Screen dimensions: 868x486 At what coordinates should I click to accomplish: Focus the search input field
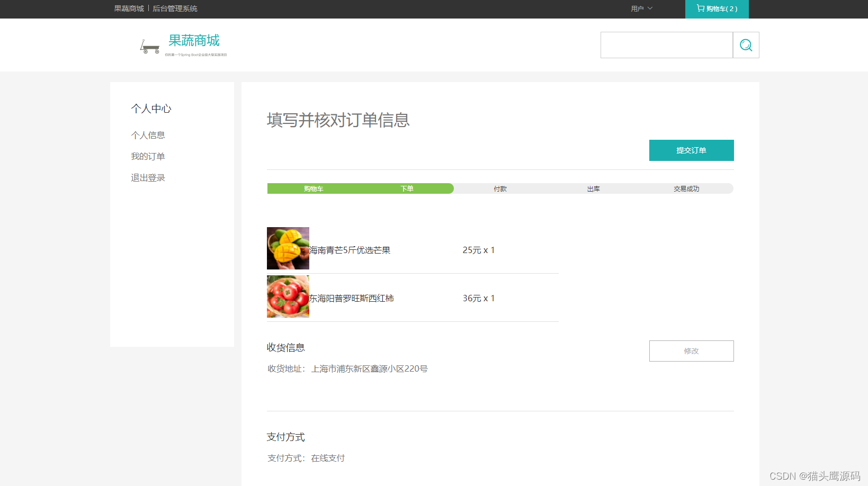pyautogui.click(x=667, y=45)
